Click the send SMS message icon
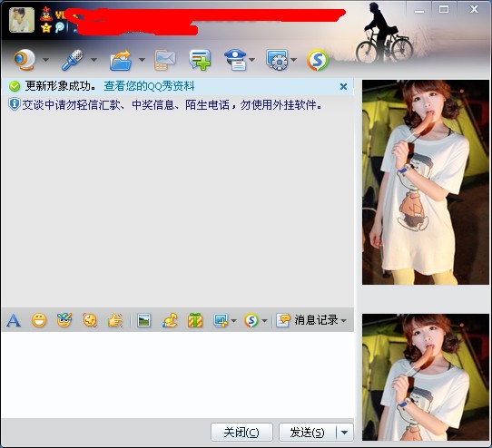 click(x=165, y=60)
